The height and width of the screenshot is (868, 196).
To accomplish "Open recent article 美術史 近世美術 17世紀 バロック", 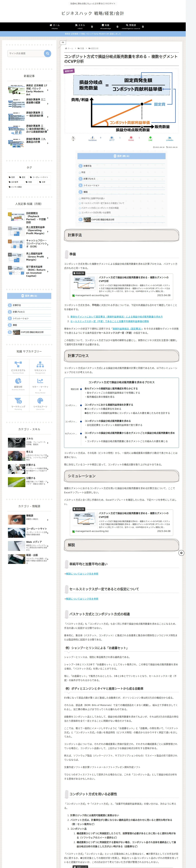I will pyautogui.click(x=29, y=90).
